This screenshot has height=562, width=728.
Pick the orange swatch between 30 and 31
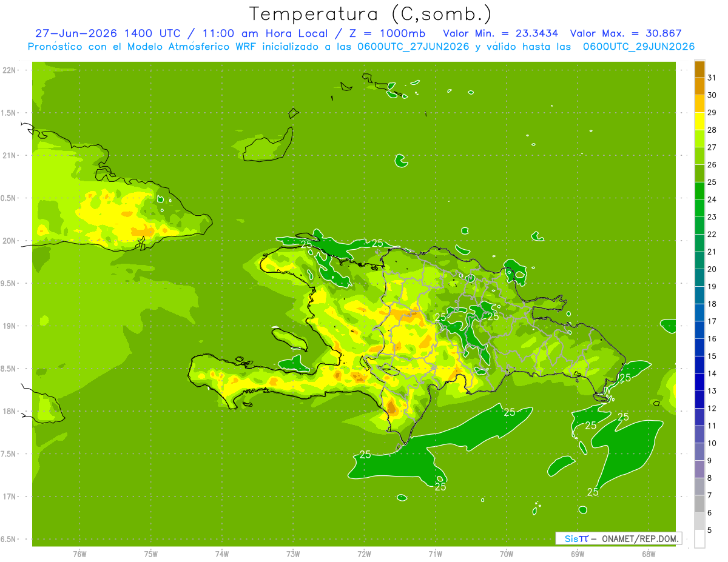699,86
